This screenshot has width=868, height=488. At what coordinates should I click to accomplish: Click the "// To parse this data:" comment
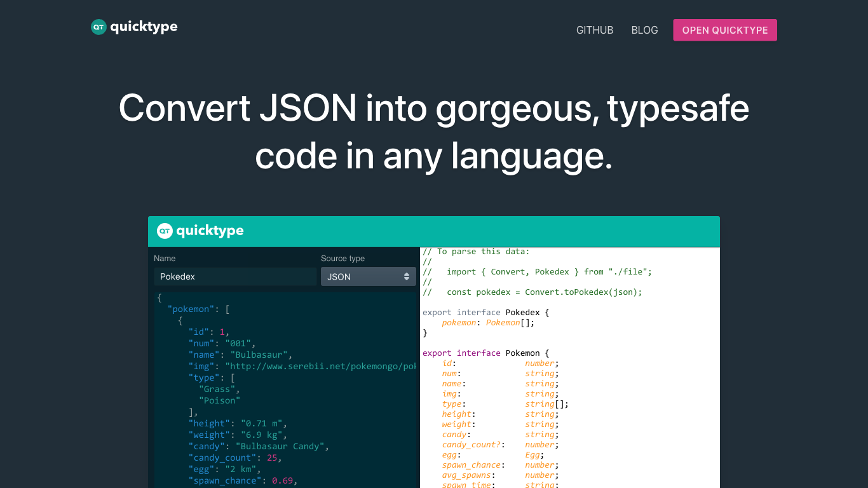477,252
